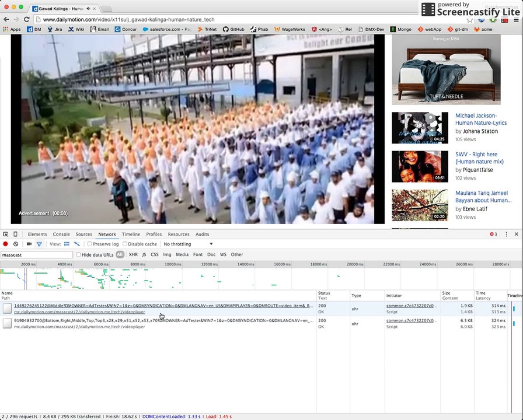The image size is (523, 420).
Task: Open the WageWorks bookmark
Action: (290, 29)
